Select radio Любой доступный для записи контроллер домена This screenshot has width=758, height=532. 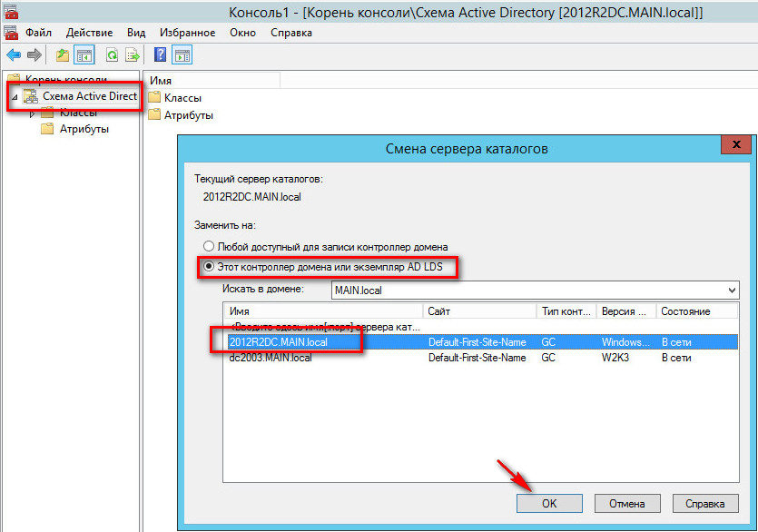[x=209, y=246]
